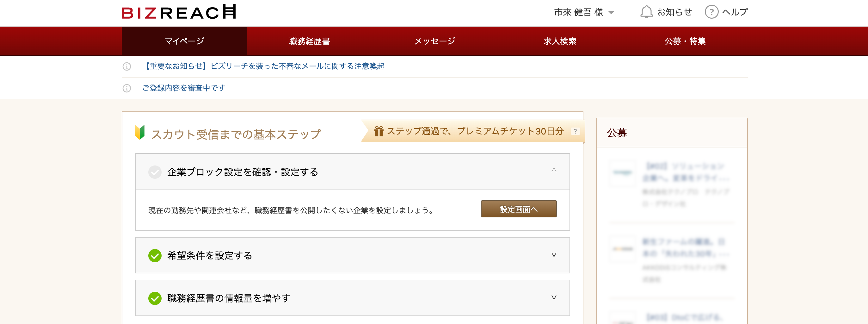This screenshot has height=324, width=868.
Task: Open the 不審なメールに関する注意喚起 notice link
Action: [x=264, y=66]
